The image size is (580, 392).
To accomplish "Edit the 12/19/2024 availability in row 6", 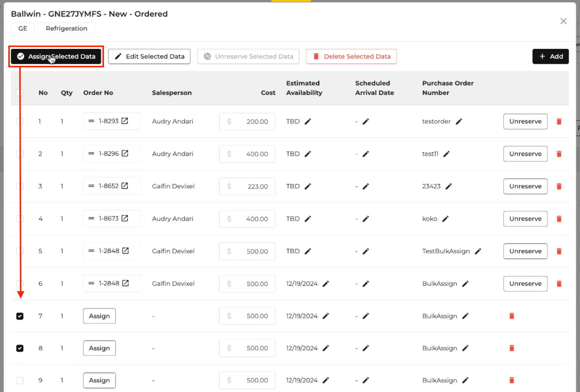I will [326, 284].
